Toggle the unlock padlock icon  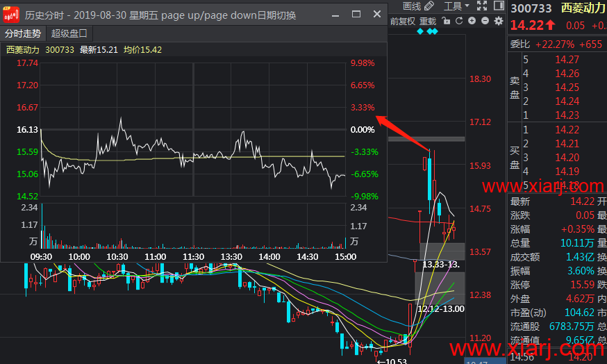tap(447, 21)
